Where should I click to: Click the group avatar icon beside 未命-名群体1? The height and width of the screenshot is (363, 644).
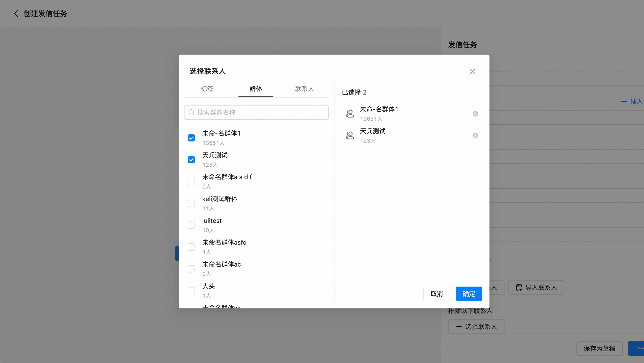[349, 114]
